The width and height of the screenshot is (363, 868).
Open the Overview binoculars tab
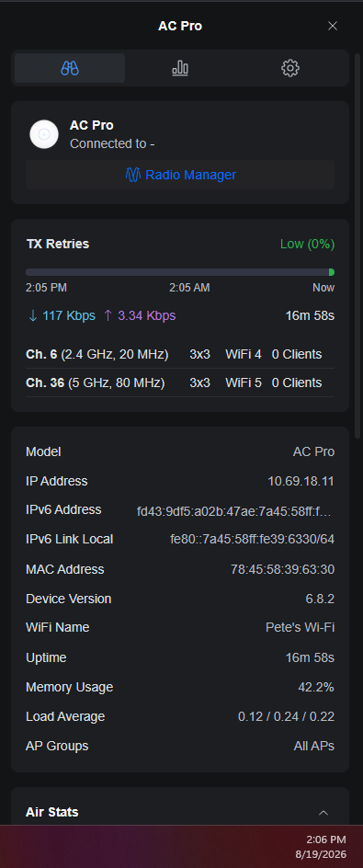point(70,68)
